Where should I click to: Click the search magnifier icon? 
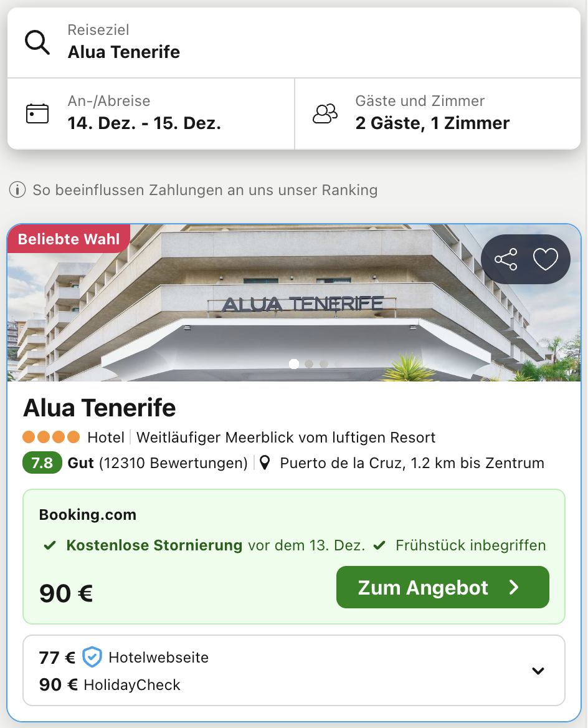[37, 42]
